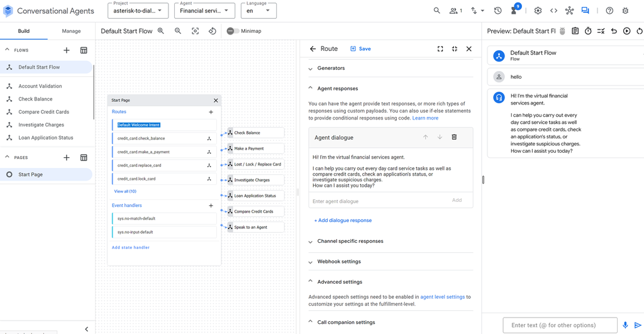Click the Save button in Route panel
Viewport: 644px width, 334px height.
360,48
